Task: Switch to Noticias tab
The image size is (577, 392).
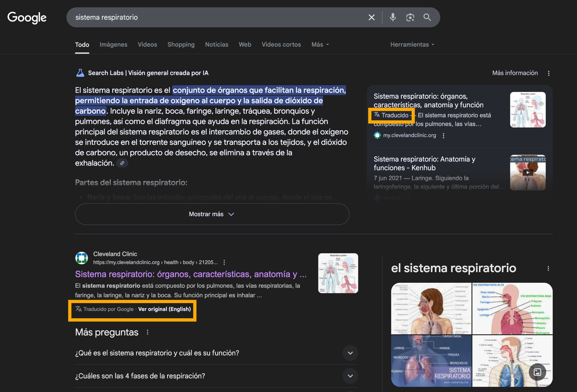Action: (216, 44)
